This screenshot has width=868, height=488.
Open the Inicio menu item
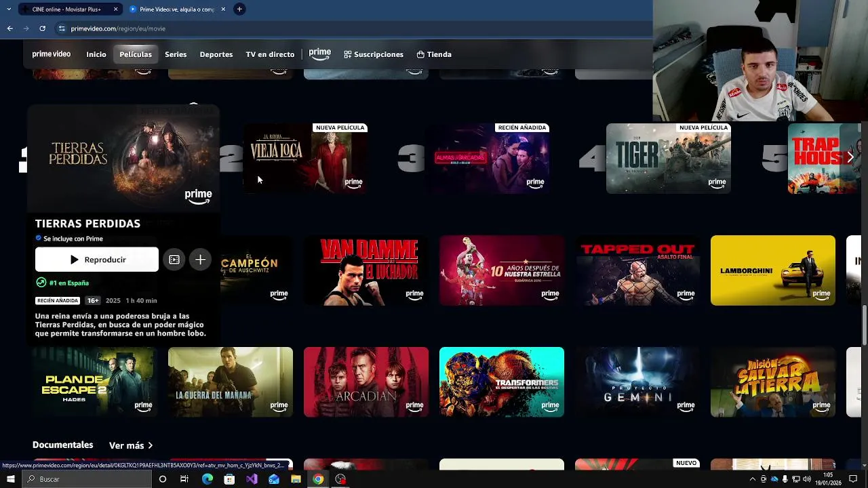click(96, 54)
